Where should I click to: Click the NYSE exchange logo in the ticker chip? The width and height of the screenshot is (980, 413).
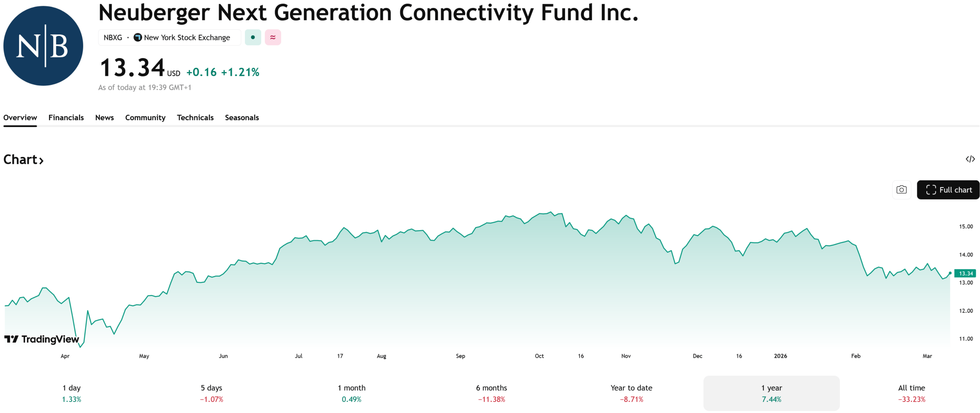[137, 37]
